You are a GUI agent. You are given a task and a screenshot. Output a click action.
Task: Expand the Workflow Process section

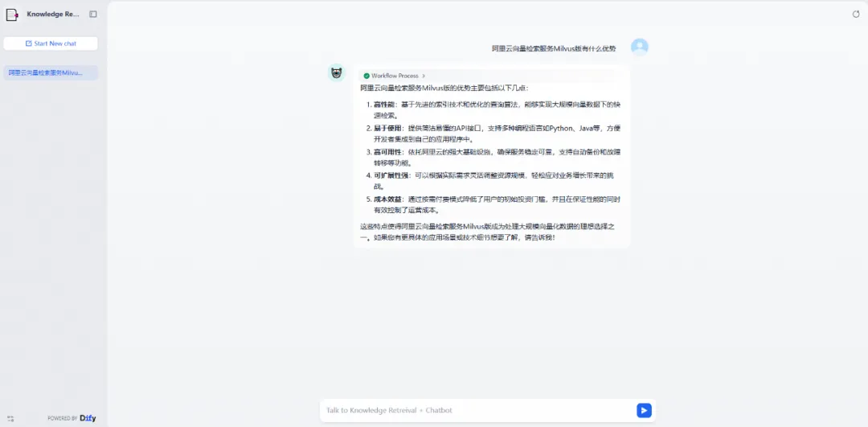394,76
